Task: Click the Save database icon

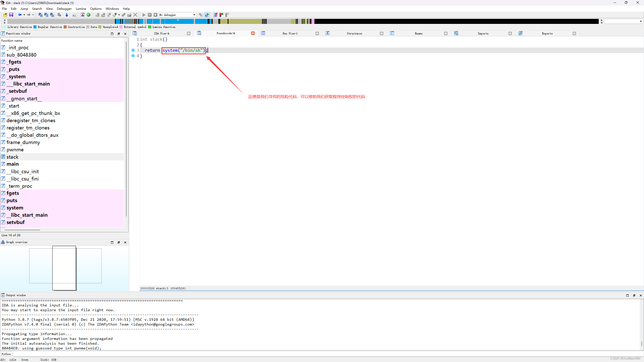Action: point(11,15)
